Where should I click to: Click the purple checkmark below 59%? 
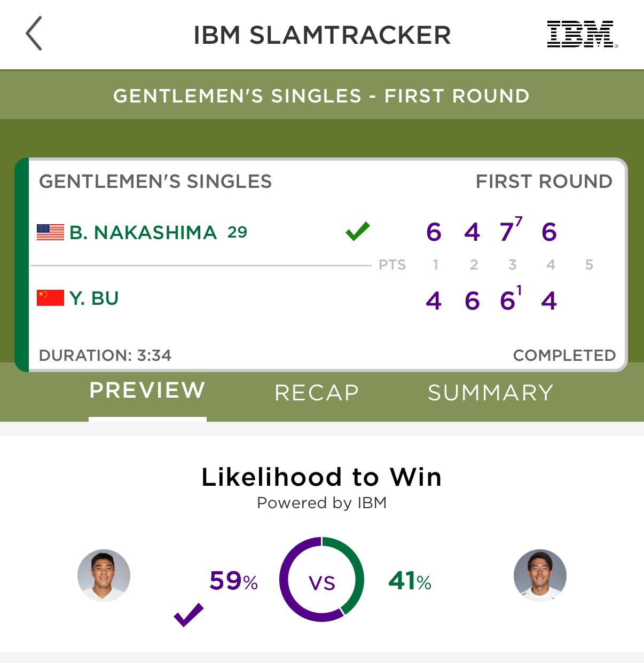(189, 615)
